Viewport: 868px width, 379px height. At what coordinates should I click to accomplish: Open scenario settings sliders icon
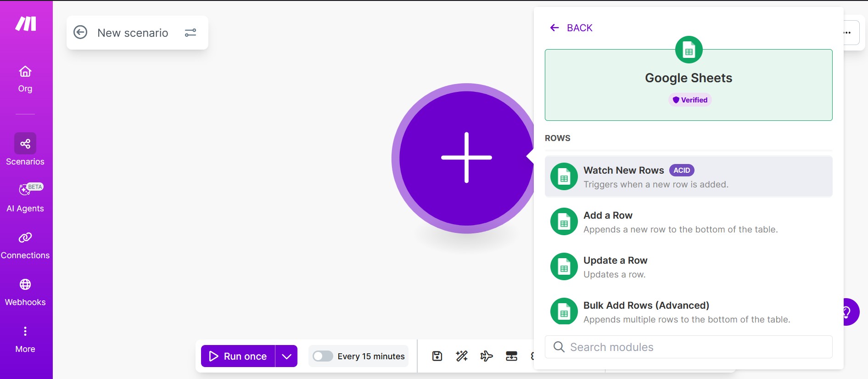coord(190,33)
